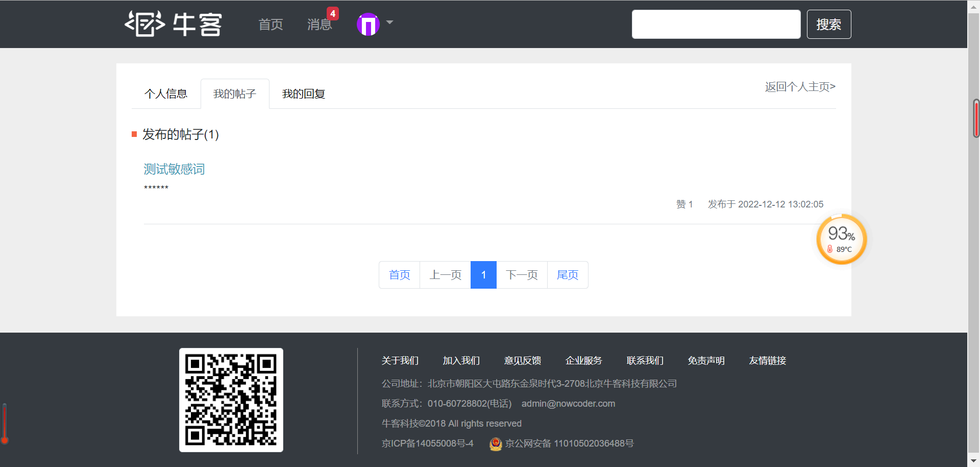
Task: Open the 加入我们 footer link
Action: pyautogui.click(x=461, y=361)
